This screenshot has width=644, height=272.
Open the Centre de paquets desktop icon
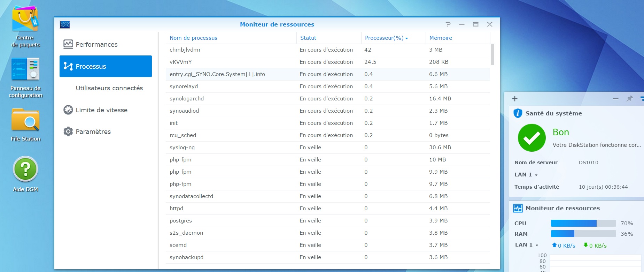coord(25,20)
